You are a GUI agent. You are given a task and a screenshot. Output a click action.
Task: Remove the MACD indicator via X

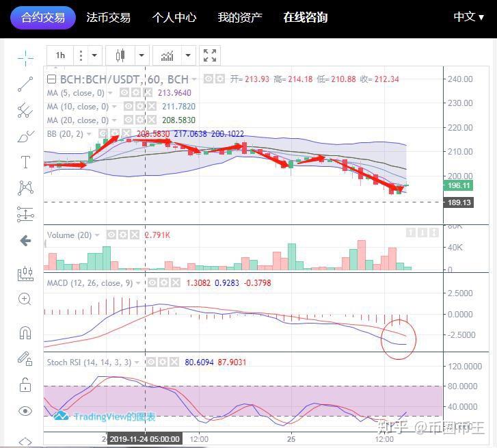pos(174,282)
